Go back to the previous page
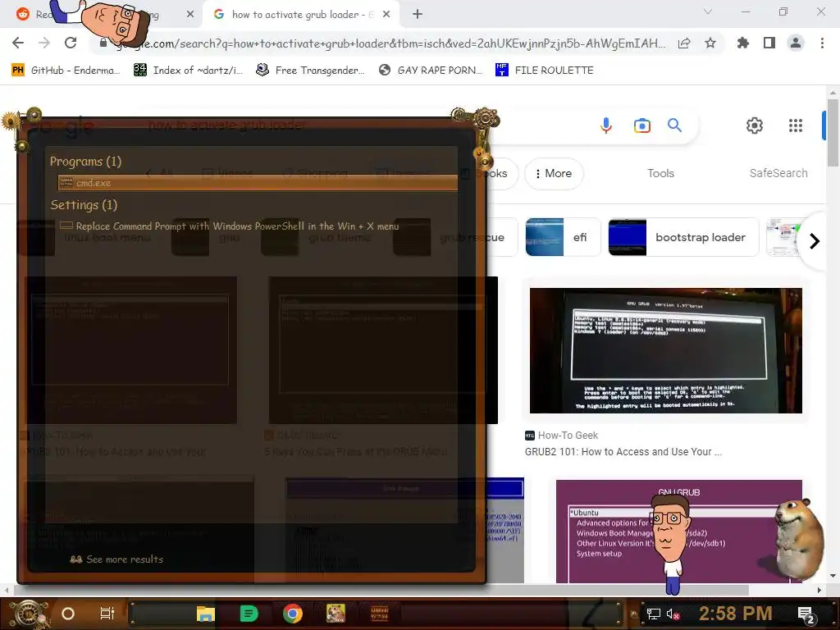This screenshot has width=840, height=630. click(18, 43)
